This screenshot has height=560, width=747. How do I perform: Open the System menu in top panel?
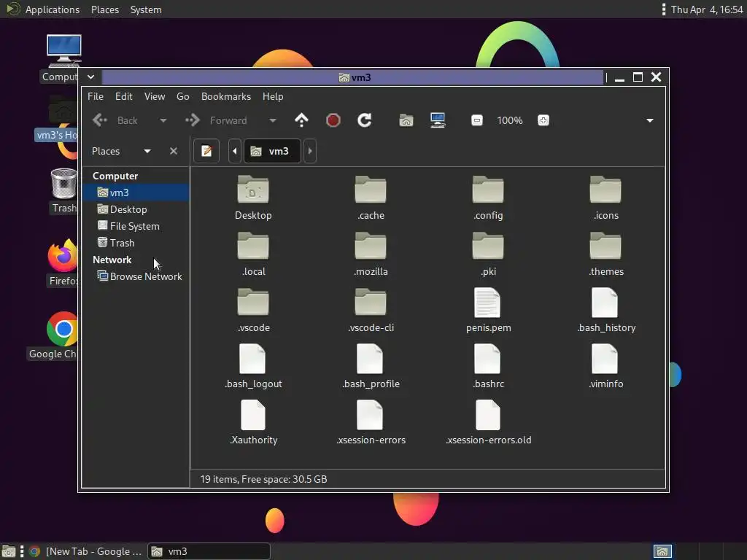[x=146, y=9]
